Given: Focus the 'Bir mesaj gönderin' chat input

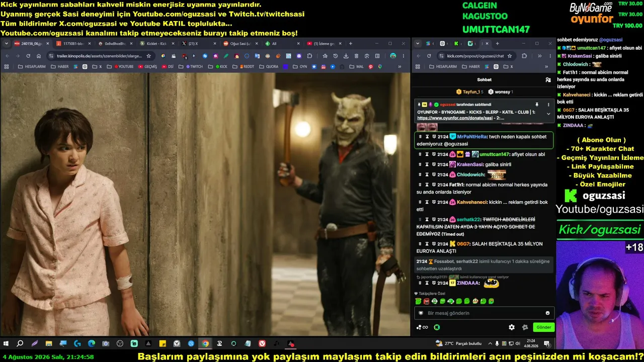Looking at the screenshot, I should point(483,313).
